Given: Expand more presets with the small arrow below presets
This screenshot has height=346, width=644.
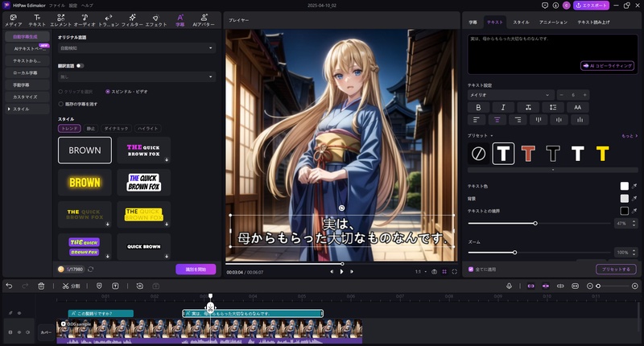Looking at the screenshot, I should [553, 170].
